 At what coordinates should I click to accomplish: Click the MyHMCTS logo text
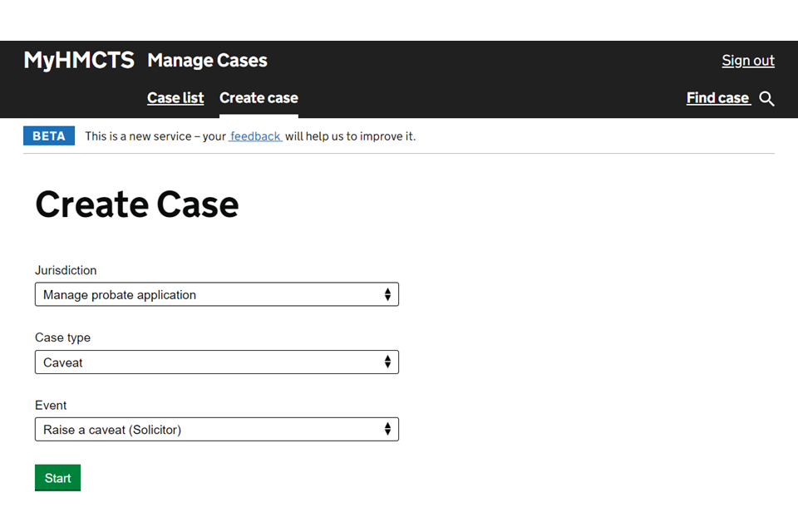pos(79,61)
